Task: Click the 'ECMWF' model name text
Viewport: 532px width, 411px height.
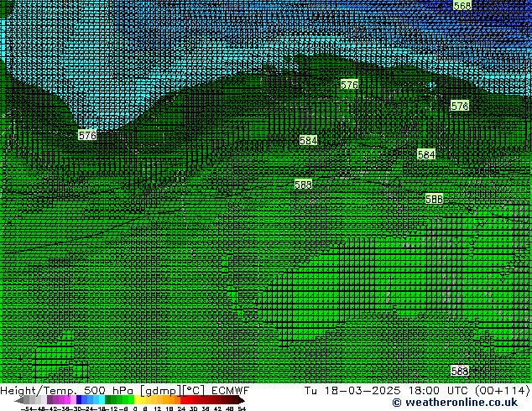Action: tap(231, 391)
